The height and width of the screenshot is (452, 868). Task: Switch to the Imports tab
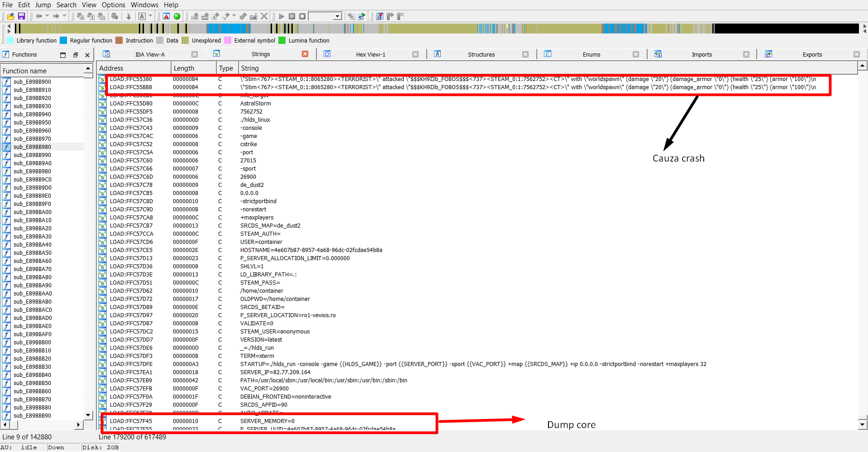coord(701,55)
